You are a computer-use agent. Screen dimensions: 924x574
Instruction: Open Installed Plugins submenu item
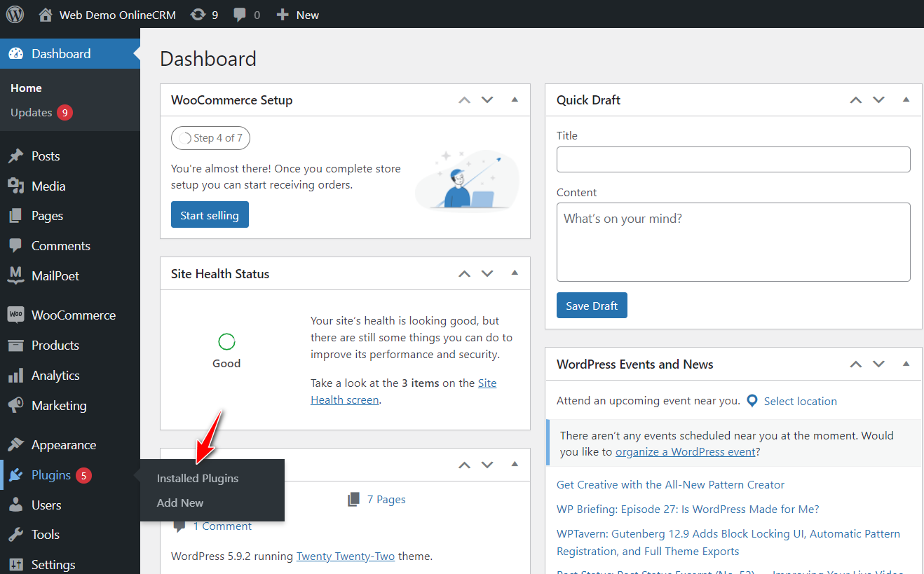click(x=198, y=479)
